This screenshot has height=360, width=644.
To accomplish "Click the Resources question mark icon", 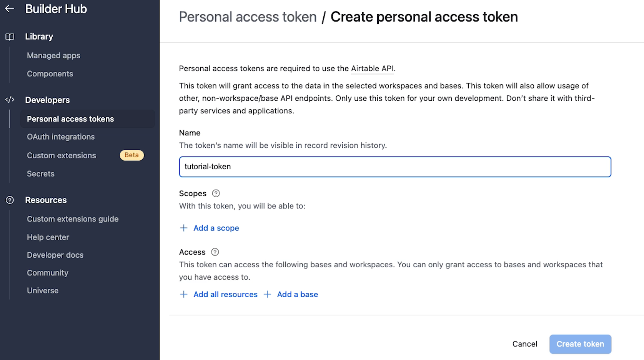I will tap(10, 200).
